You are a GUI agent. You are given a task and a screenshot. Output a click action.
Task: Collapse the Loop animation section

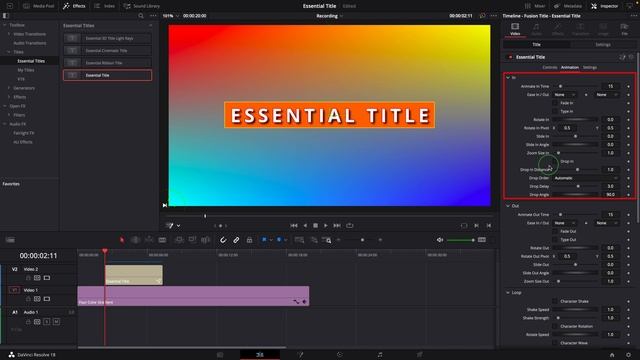(508, 293)
